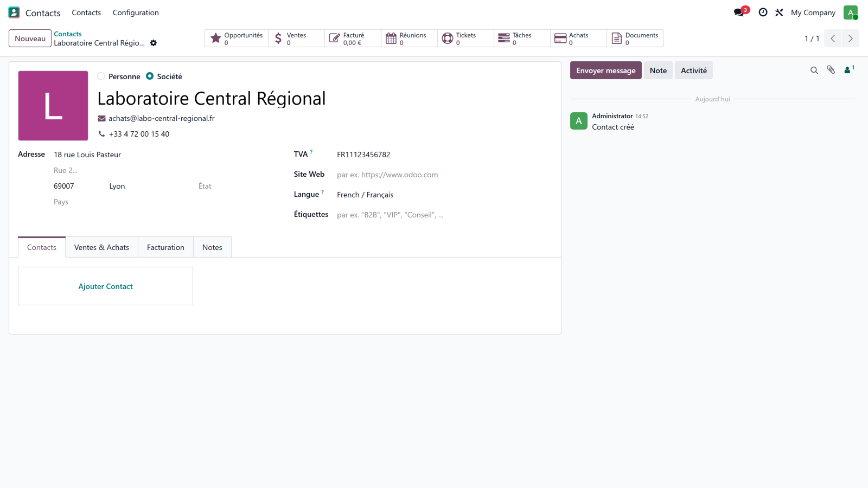Open the debug tools wrench icon

click(779, 12)
